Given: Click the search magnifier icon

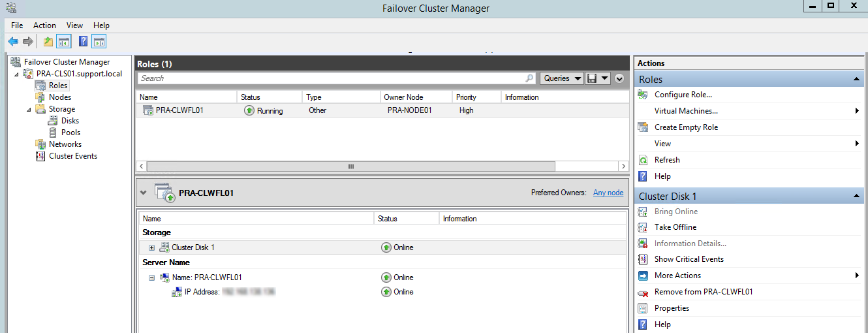Looking at the screenshot, I should point(530,78).
